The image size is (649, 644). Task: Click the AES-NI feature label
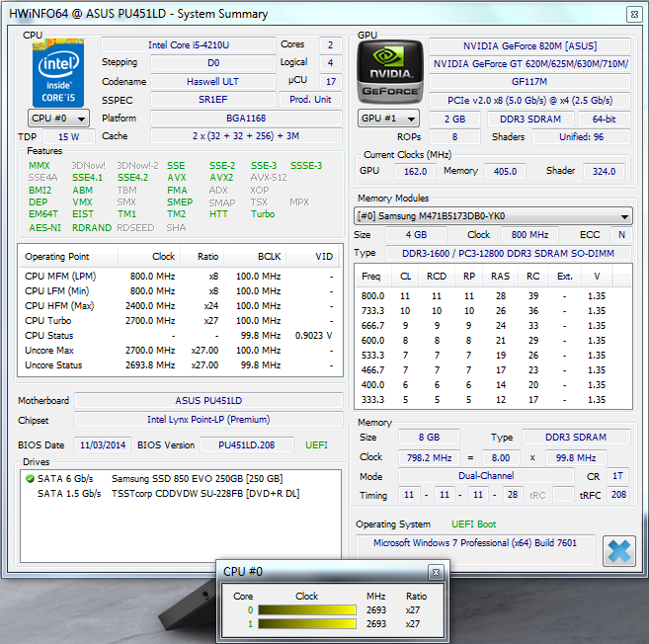pyautogui.click(x=44, y=227)
